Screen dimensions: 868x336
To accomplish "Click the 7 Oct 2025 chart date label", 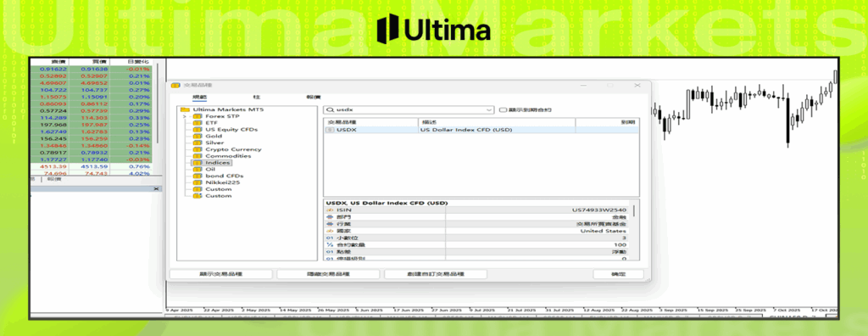I will coord(787,310).
